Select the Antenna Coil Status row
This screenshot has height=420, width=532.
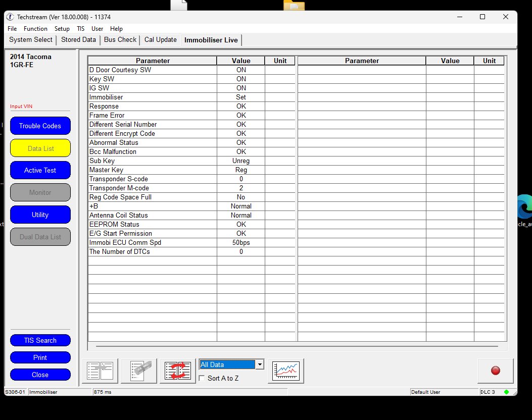point(191,215)
